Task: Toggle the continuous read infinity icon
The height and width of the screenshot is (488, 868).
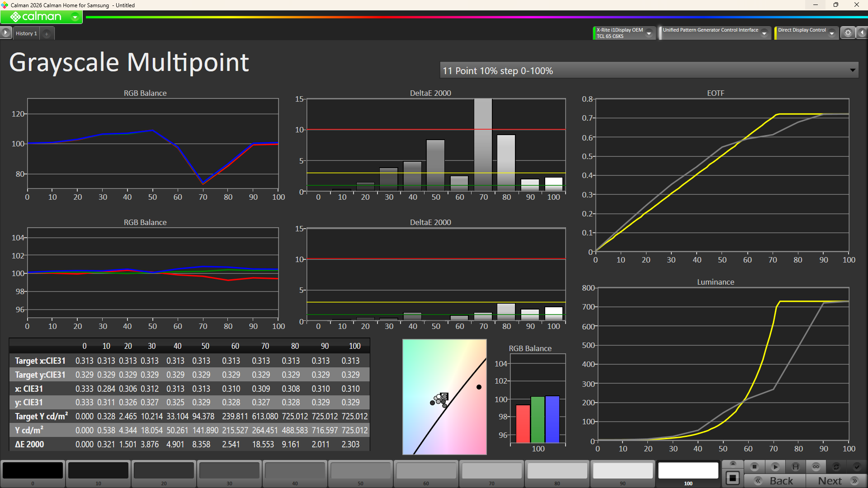Action: (816, 467)
